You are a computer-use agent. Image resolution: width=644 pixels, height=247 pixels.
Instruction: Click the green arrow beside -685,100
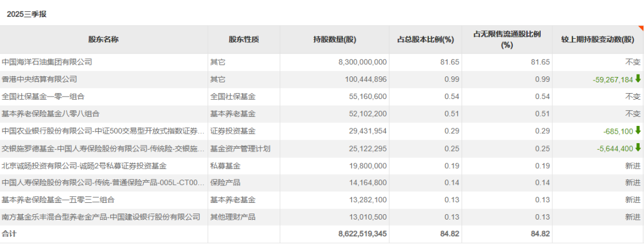click(638, 131)
